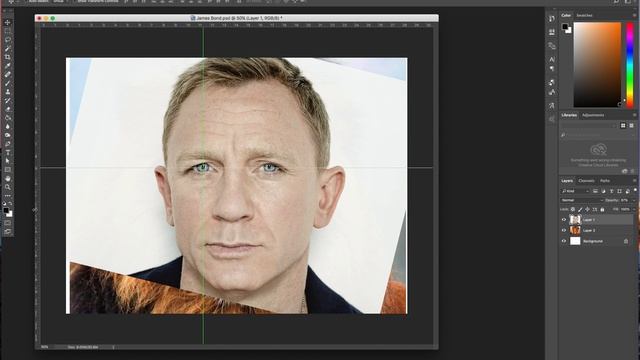Viewport: 640px width, 360px height.
Task: Toggle lock image pixels brush icon
Action: [x=580, y=209]
